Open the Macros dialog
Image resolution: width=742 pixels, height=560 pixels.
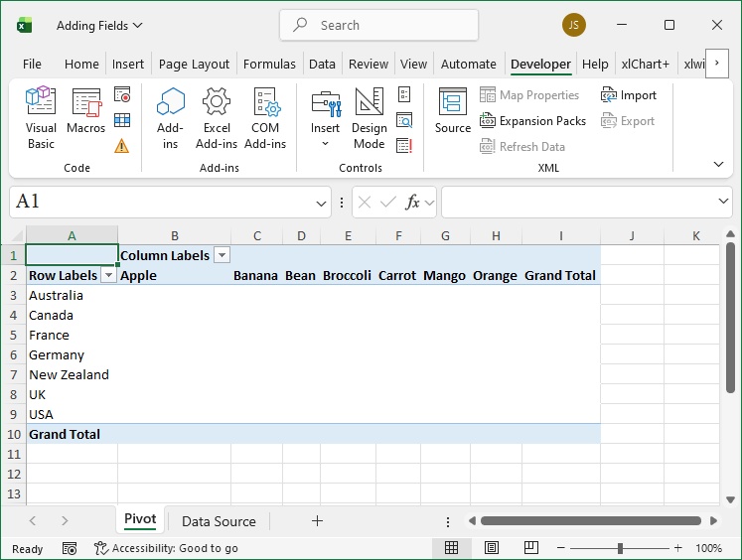click(x=86, y=110)
